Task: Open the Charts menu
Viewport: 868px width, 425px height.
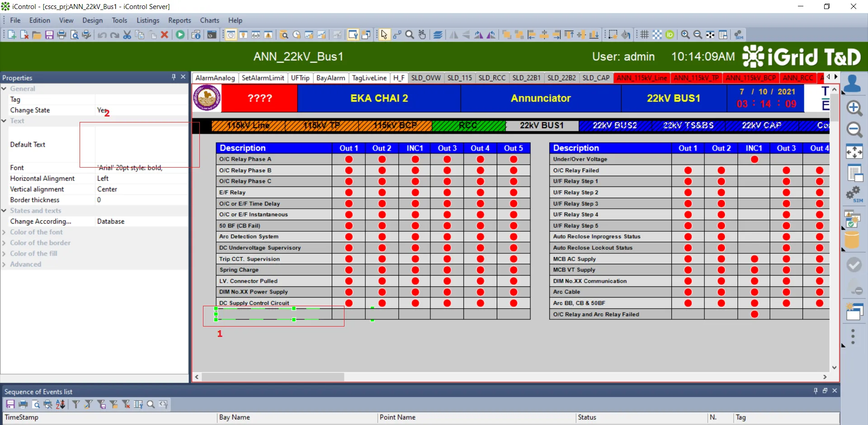Action: click(x=210, y=20)
